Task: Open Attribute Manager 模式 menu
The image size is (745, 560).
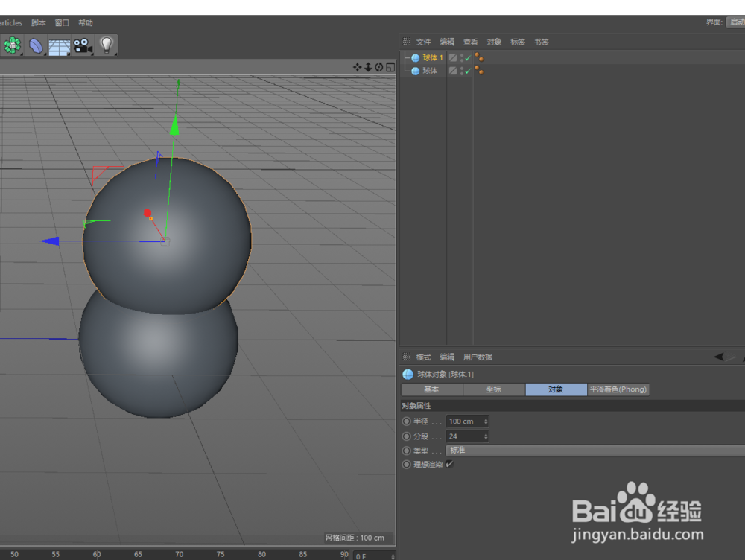Action: 423,357
